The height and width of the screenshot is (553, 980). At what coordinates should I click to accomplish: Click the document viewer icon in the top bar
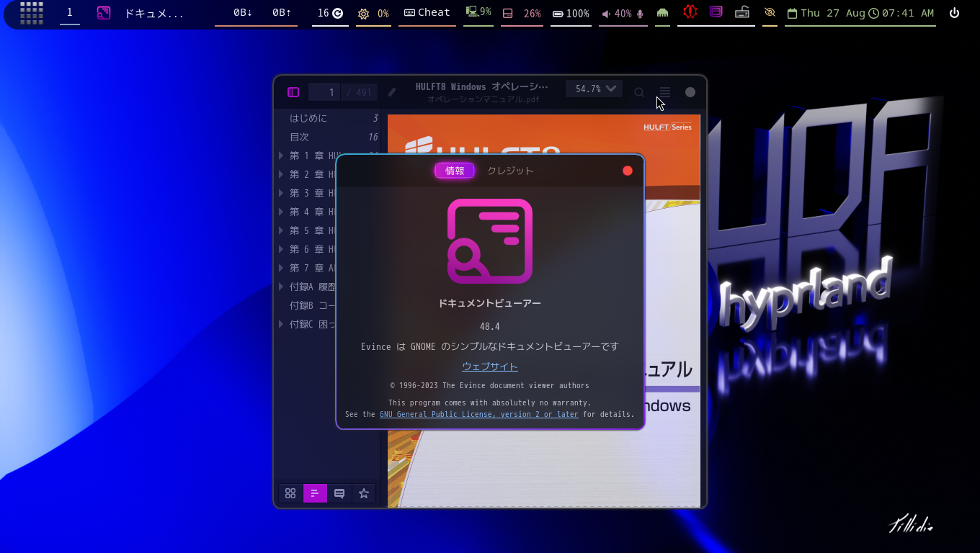[x=104, y=13]
